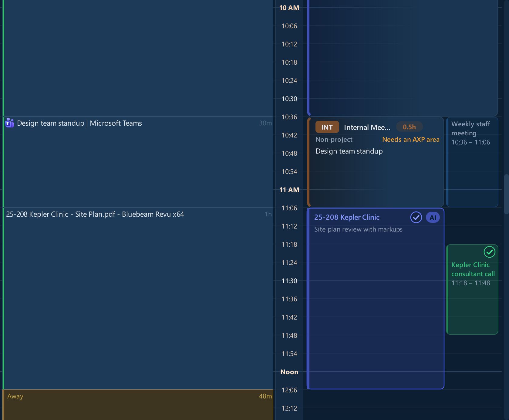
Task: Select the time entry block above Internal Meeting
Action: (403, 58)
